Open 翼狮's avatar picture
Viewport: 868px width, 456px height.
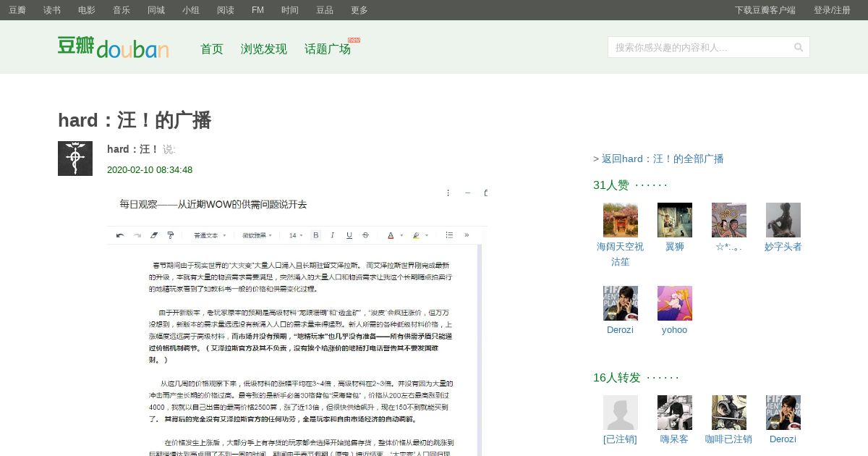(x=675, y=220)
